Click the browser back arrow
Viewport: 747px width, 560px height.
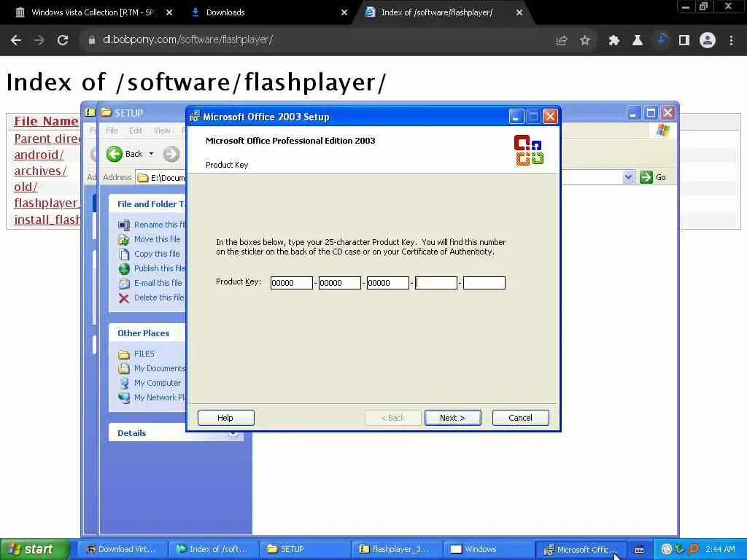click(x=16, y=40)
